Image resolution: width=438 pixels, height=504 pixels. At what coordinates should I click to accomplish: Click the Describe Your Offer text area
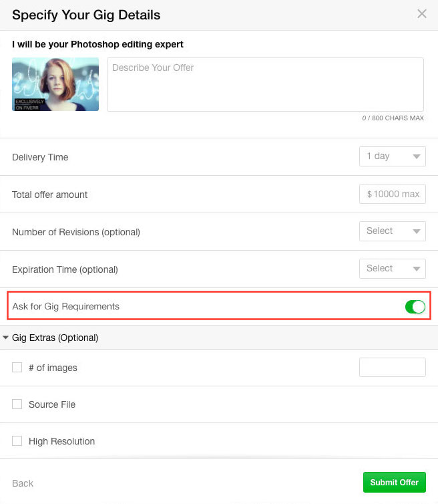265,84
